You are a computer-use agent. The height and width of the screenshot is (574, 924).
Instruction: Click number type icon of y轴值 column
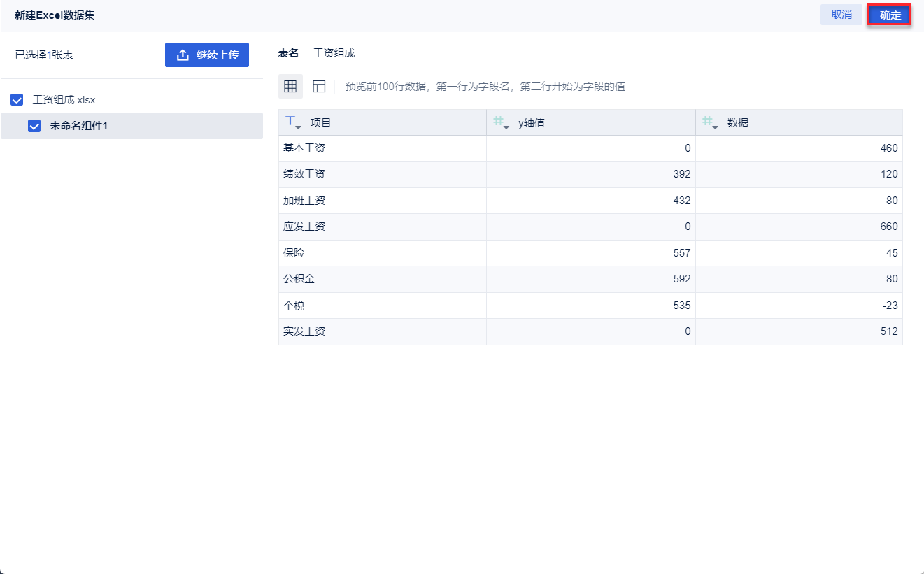499,122
